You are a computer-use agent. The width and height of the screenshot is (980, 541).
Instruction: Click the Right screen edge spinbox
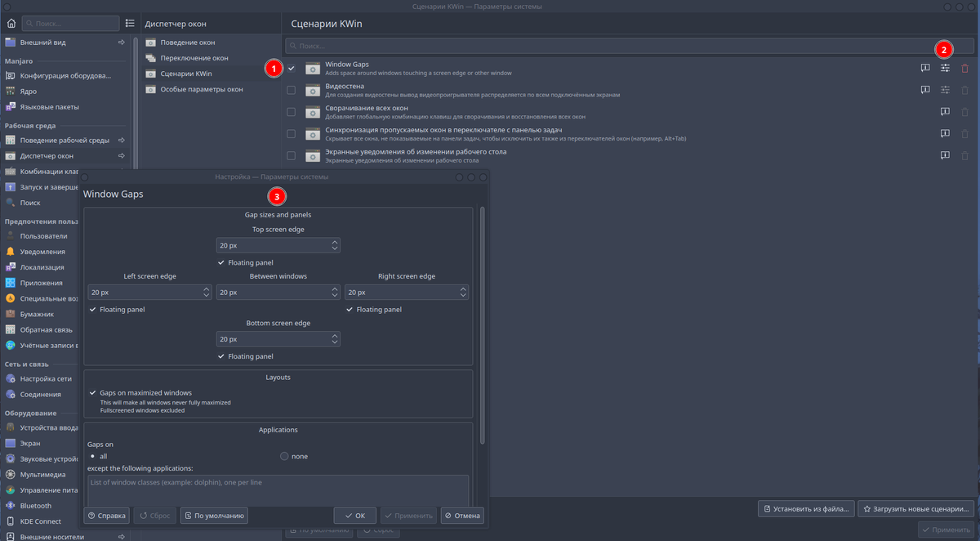(x=407, y=292)
